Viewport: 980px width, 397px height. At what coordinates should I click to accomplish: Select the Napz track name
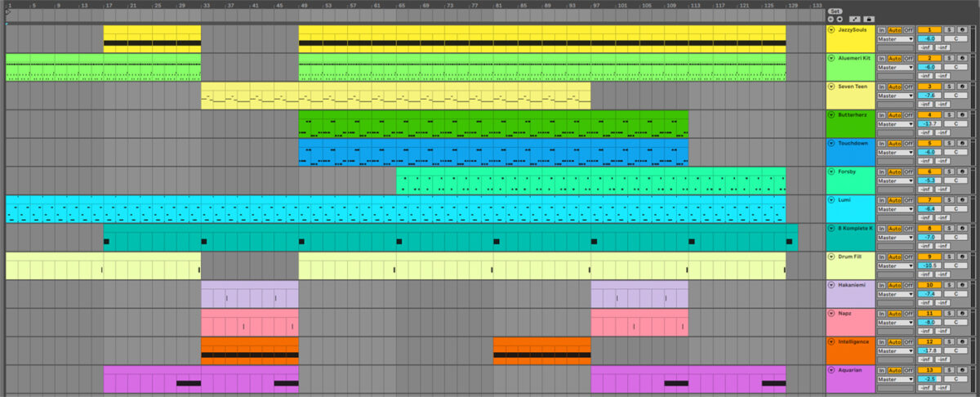(844, 313)
